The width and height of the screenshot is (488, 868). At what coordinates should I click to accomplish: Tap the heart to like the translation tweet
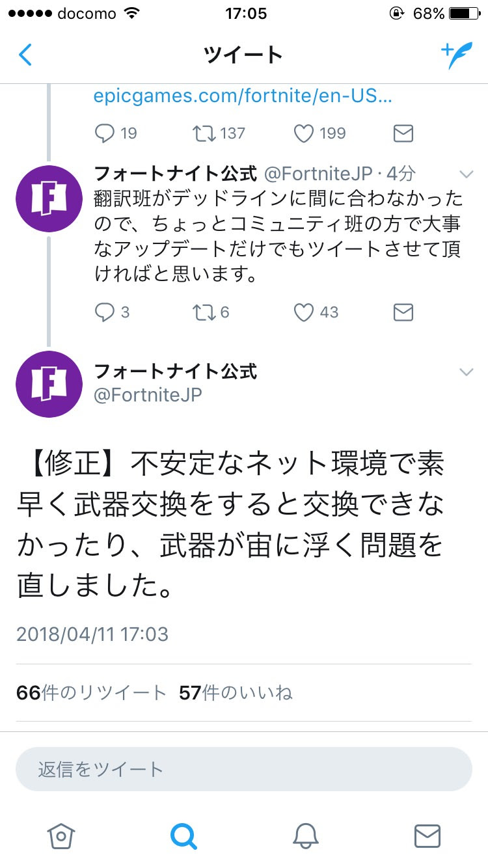coord(304,312)
